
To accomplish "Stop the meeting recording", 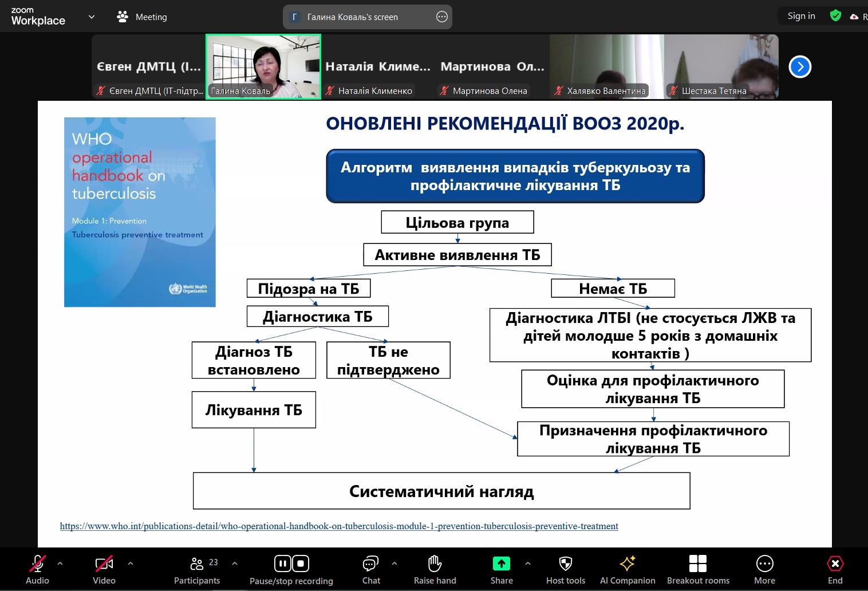I will coord(301,564).
